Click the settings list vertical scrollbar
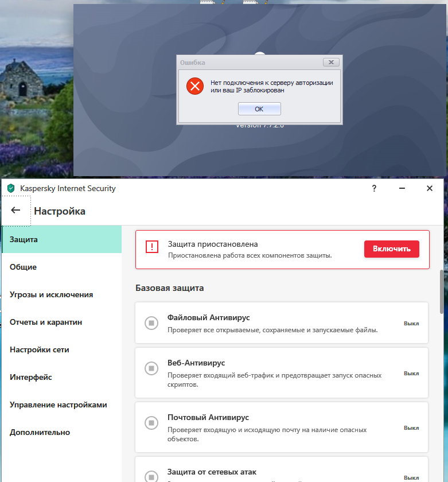 pyautogui.click(x=442, y=293)
